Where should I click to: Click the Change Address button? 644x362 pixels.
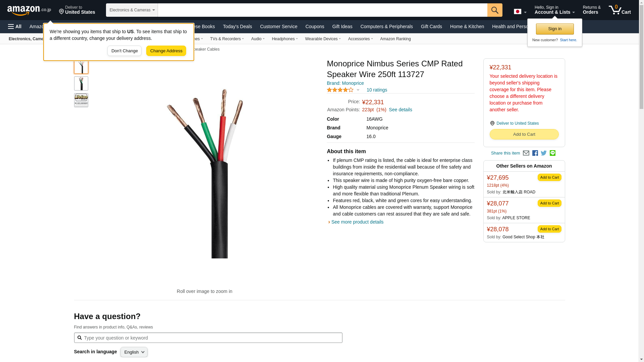click(x=166, y=51)
